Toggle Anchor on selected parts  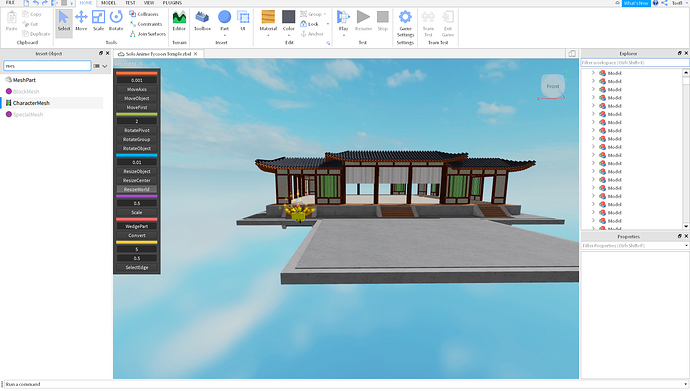tap(312, 34)
